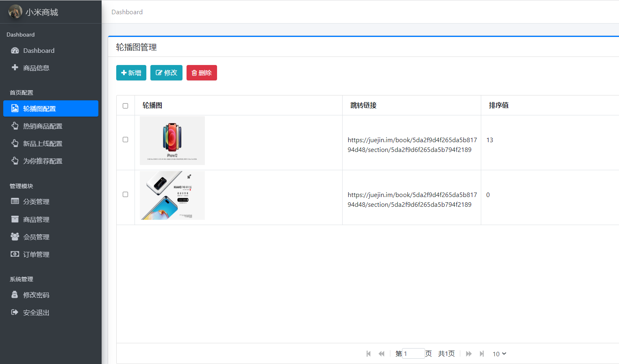Image resolution: width=619 pixels, height=364 pixels.
Task: Open 订单管理 menu item
Action: point(51,254)
